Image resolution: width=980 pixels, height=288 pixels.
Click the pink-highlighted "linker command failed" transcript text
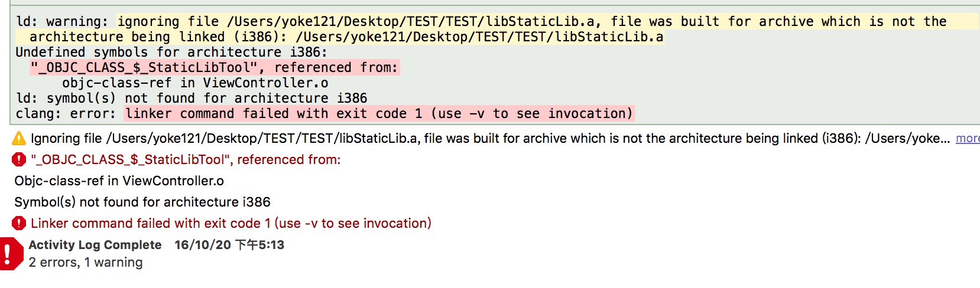[x=379, y=113]
